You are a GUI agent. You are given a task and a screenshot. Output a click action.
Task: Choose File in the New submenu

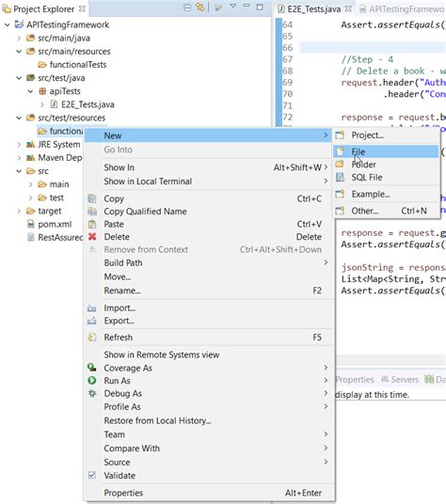point(386,151)
